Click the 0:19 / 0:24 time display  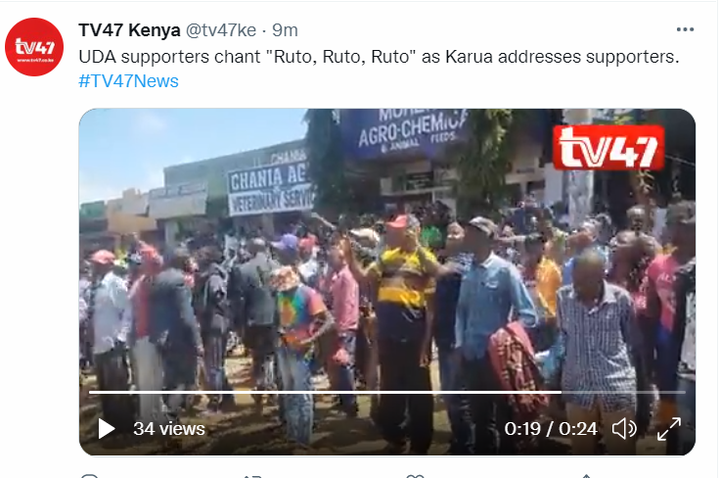pyautogui.click(x=551, y=429)
